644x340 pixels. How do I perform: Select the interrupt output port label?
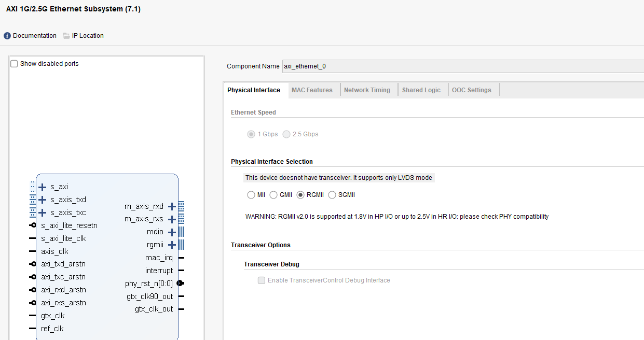point(159,271)
